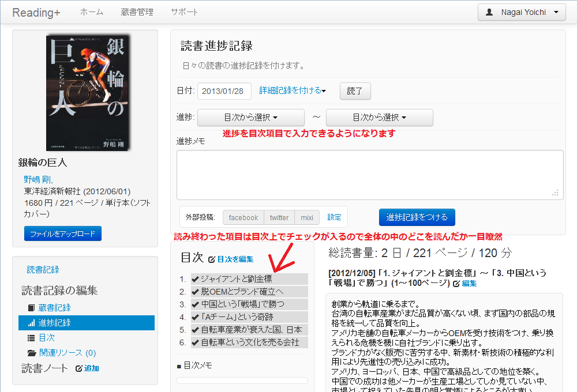Open 関連リソース (0) link
Image resolution: width=577 pixels, height=392 pixels.
click(68, 353)
